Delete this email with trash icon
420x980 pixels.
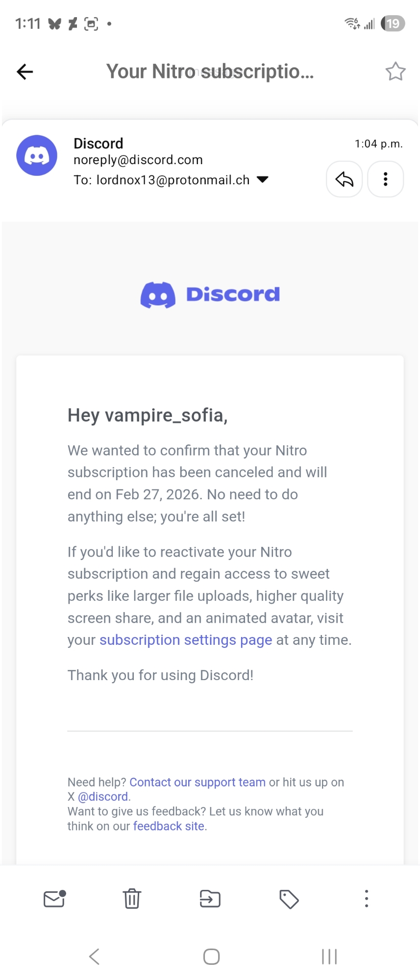[132, 899]
